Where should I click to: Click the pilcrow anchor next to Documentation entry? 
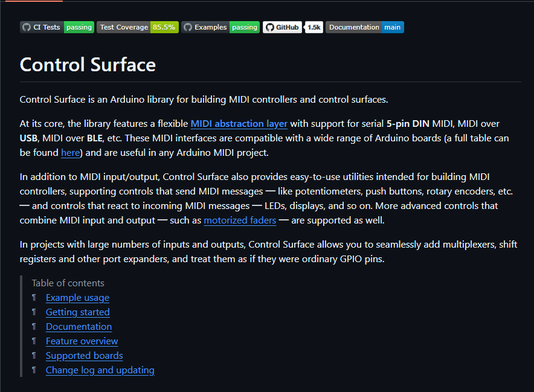pos(35,327)
